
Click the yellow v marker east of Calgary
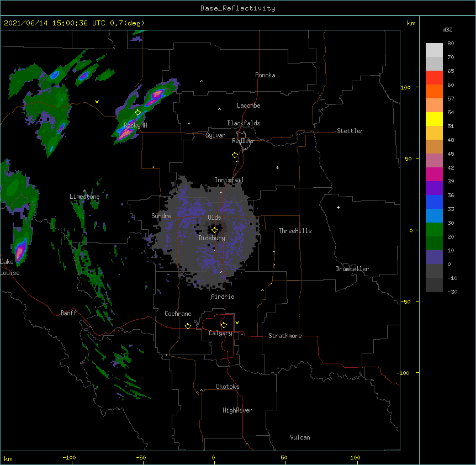237,323
